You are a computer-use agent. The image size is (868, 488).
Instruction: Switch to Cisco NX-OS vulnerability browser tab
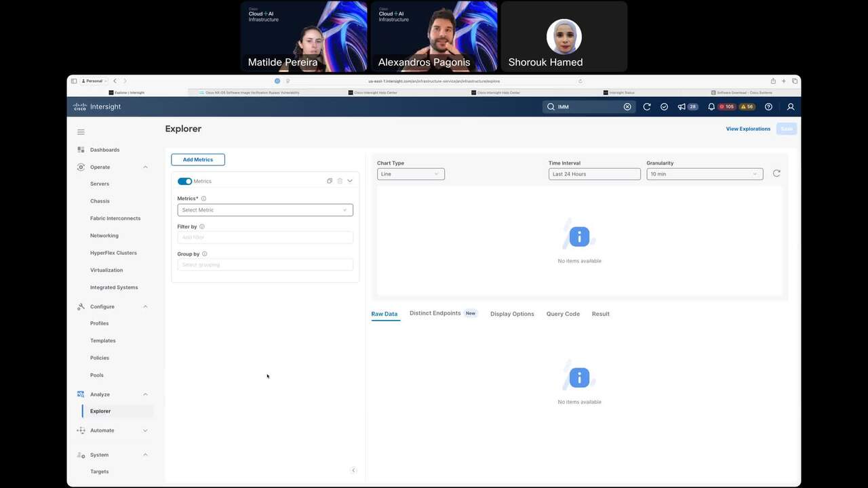[x=250, y=92]
